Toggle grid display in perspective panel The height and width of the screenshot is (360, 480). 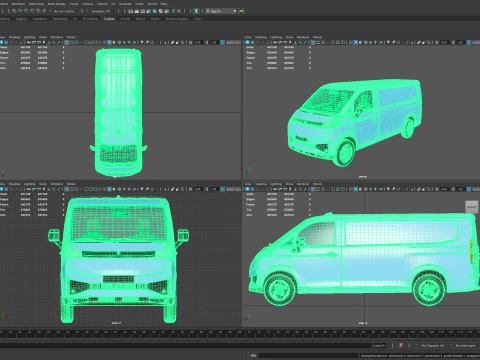tap(313, 42)
